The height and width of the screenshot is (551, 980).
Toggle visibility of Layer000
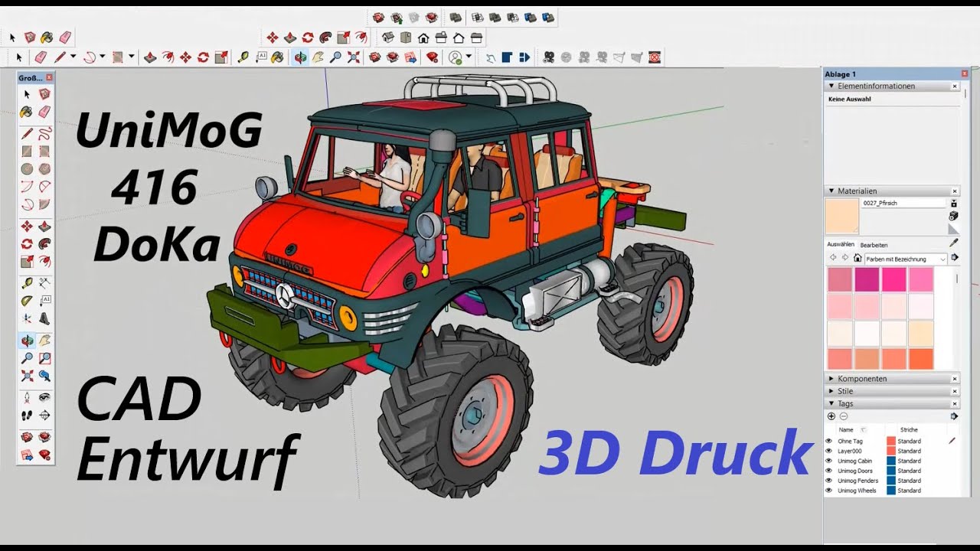pos(828,451)
